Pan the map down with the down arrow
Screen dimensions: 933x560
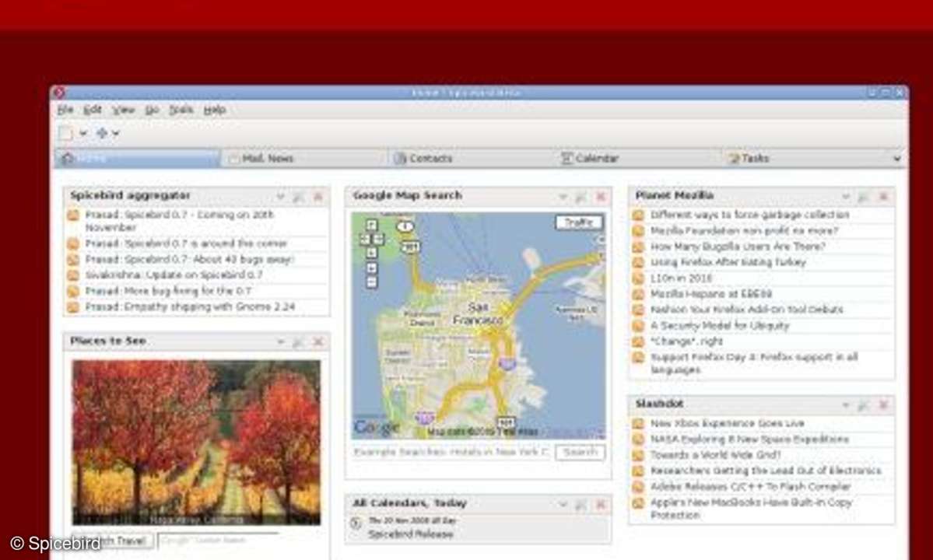pyautogui.click(x=372, y=253)
